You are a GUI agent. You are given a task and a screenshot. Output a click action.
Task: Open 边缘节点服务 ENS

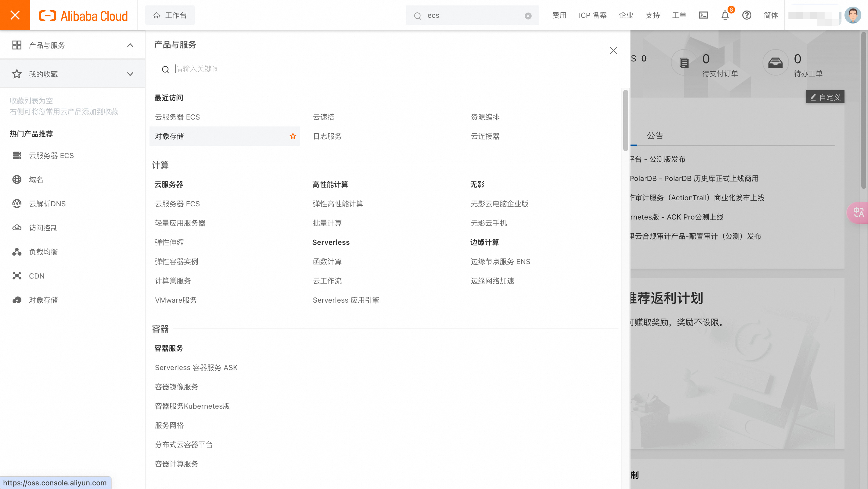(x=500, y=261)
